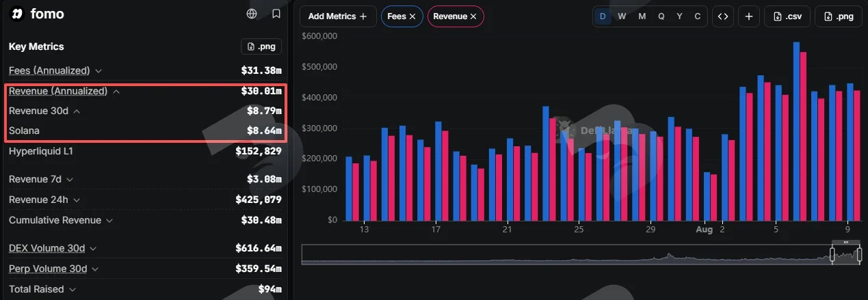The height and width of the screenshot is (300, 868).
Task: Select cumulative C interval tab
Action: 698,16
